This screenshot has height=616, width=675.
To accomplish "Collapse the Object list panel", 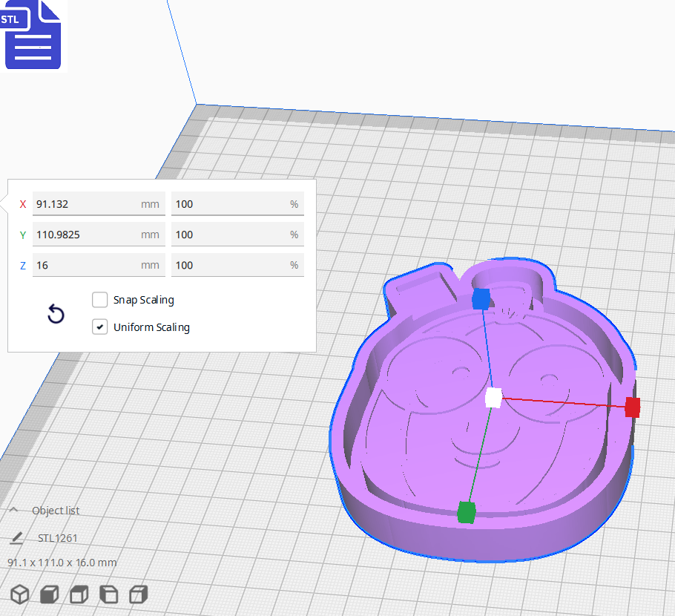I will point(13,510).
